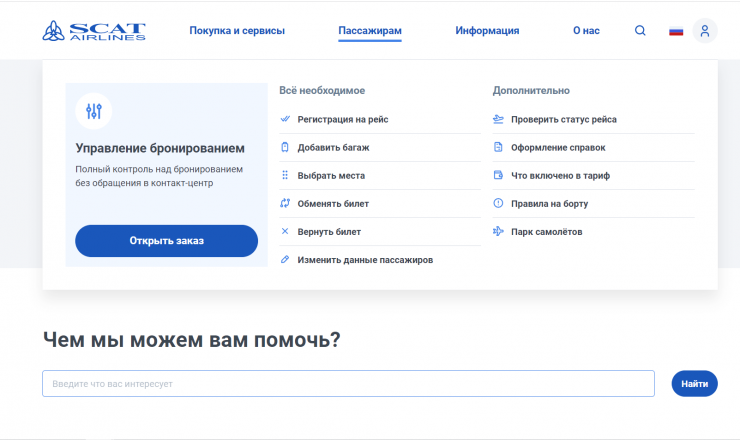Click the exchange ticket arrows icon
Viewport: 740px width, 440px height.
pyautogui.click(x=285, y=204)
